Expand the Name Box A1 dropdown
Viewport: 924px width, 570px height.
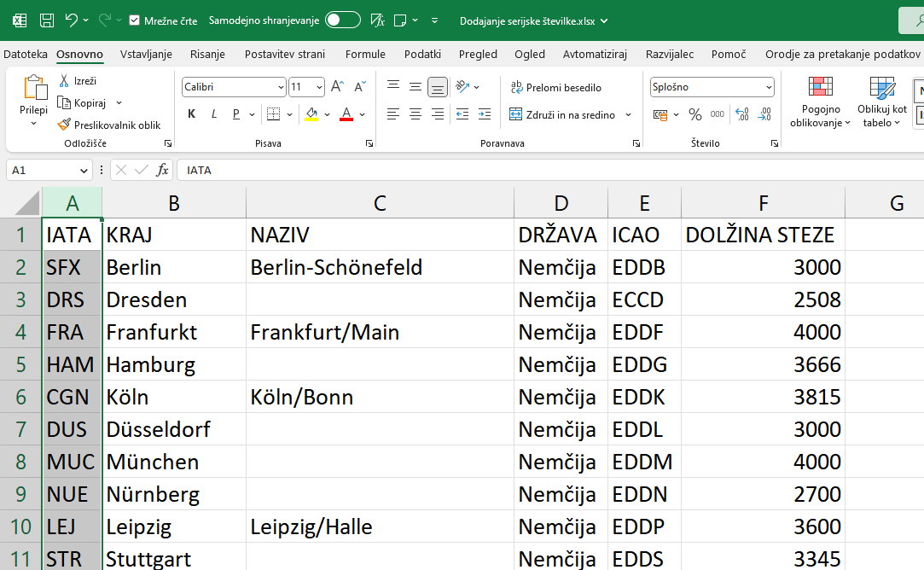coord(84,171)
